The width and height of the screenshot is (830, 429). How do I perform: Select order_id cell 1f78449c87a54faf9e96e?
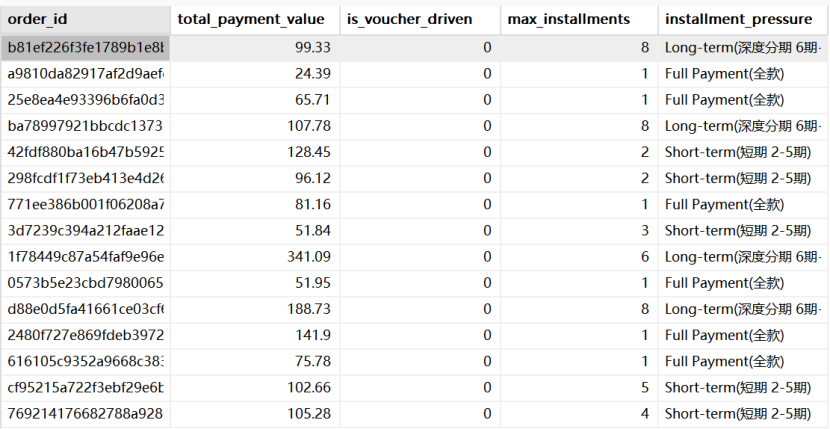click(85, 257)
